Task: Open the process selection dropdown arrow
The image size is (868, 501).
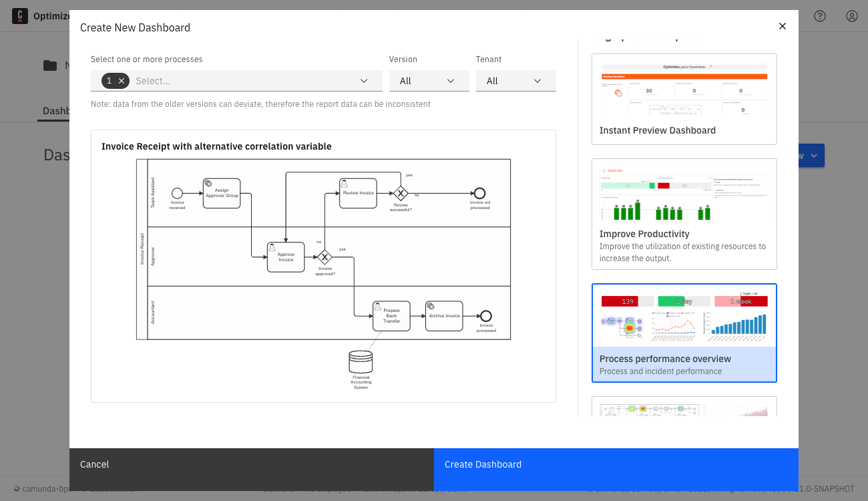Action: 364,81
